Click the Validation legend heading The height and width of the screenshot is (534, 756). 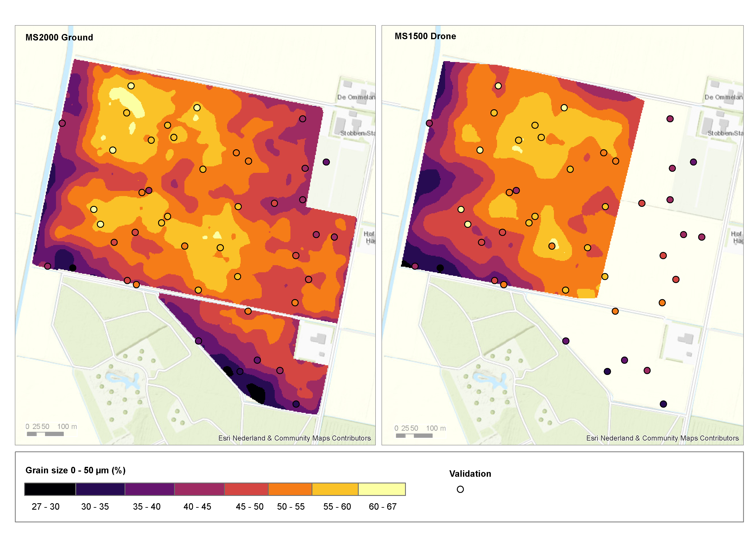(470, 474)
